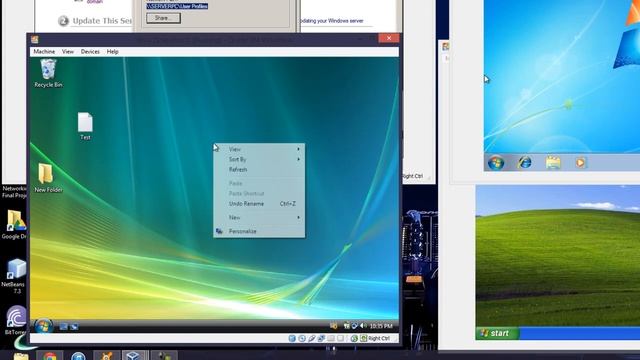
Task: Click VirtualBox USB devices status icon
Action: 311,338
